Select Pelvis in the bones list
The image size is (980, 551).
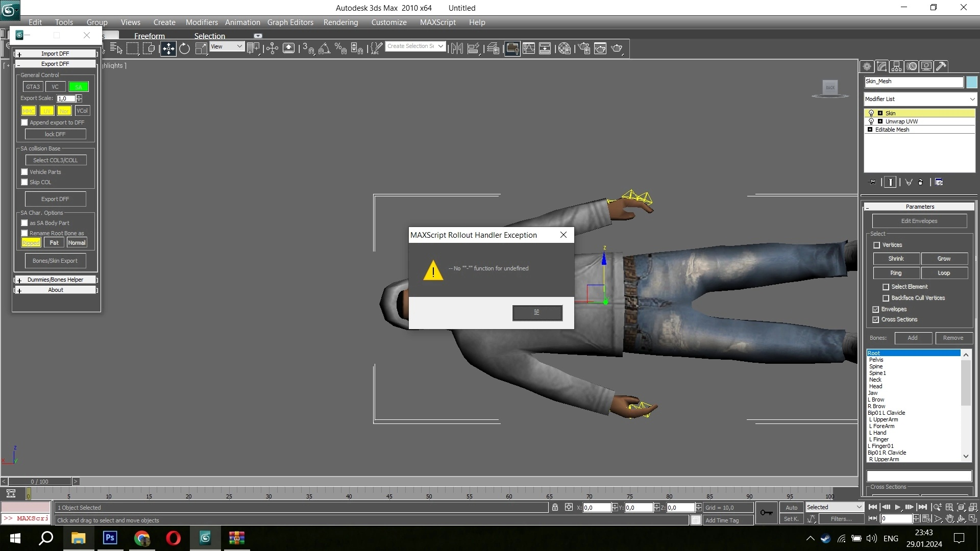[876, 360]
